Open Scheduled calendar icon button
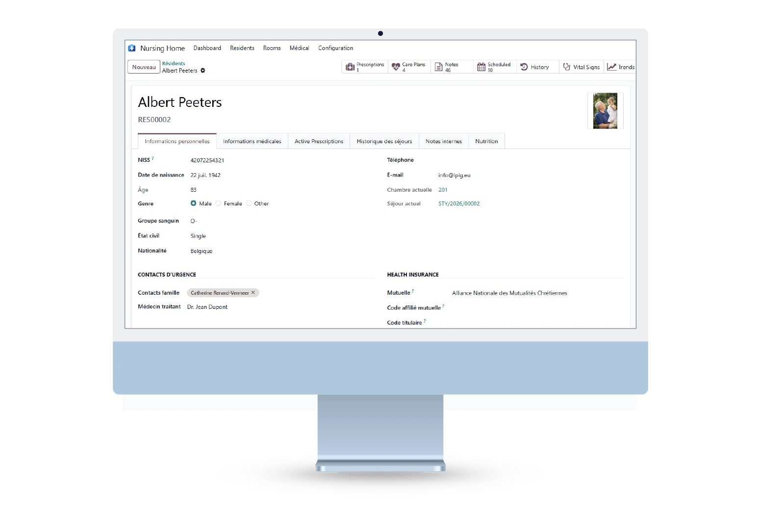 (482, 67)
